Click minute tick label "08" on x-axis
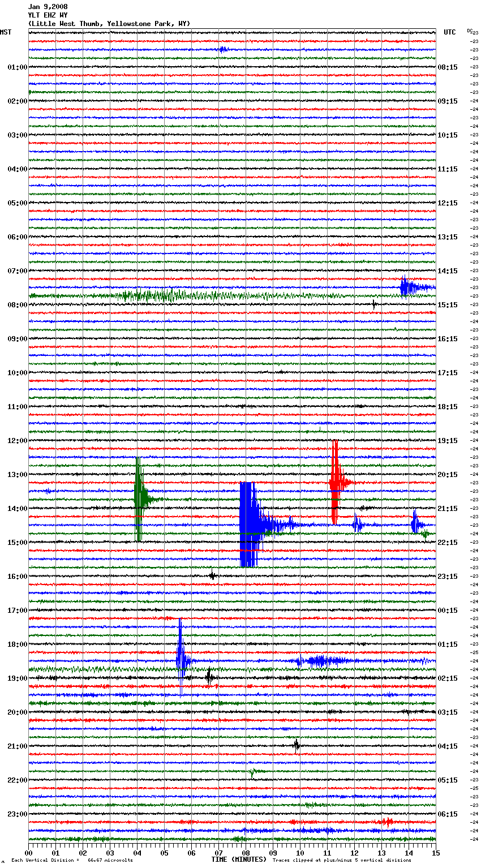Screen dimensions: 481x868 [x=246, y=853]
